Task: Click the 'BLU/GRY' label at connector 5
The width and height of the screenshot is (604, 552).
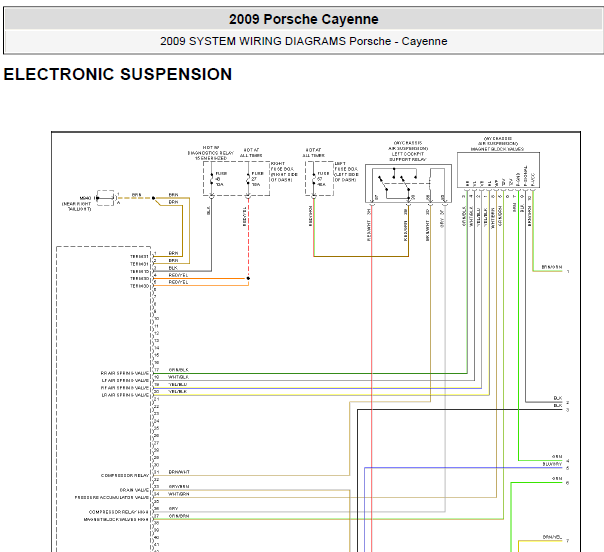Action: click(552, 464)
